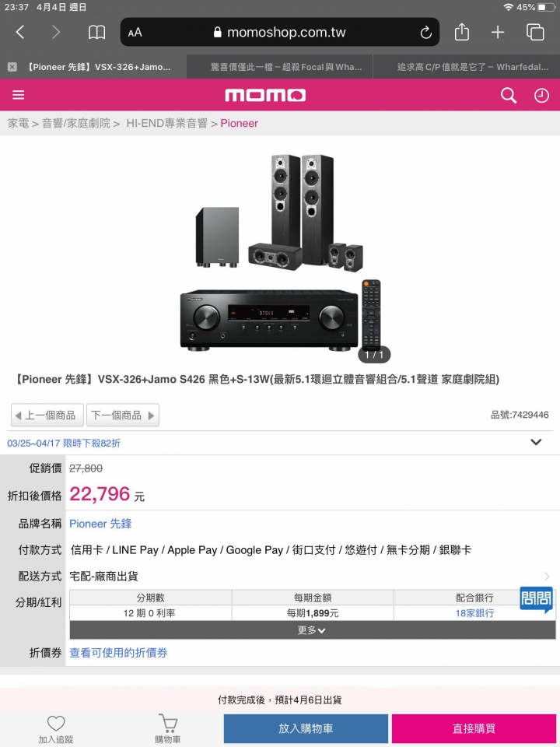Viewport: 560px width, 747px height.
Task: Open 查看可使用的折價券 link
Action: [118, 653]
